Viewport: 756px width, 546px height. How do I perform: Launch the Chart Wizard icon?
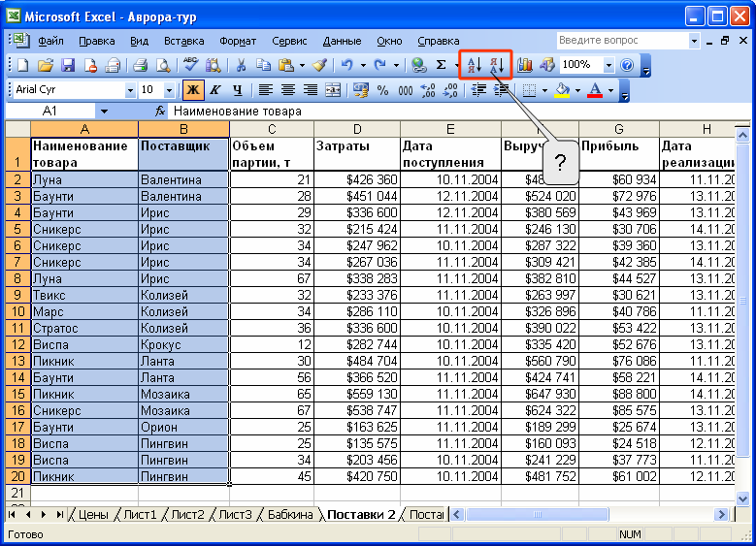coord(525,65)
